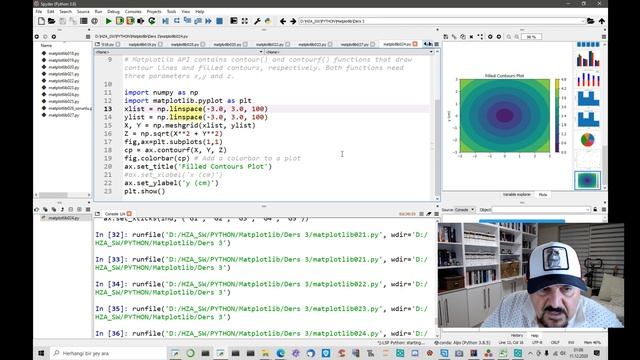Run the current selection or line
640x360 pixels.
pos(141,21)
